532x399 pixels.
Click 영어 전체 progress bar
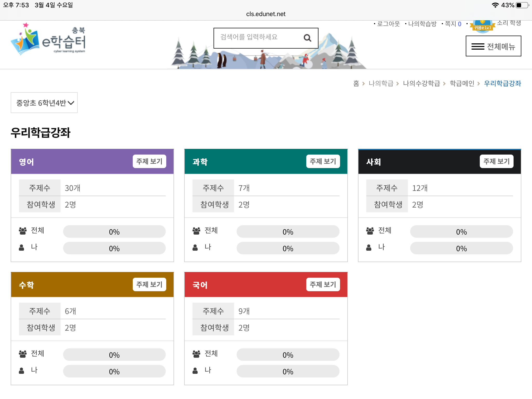click(x=114, y=231)
